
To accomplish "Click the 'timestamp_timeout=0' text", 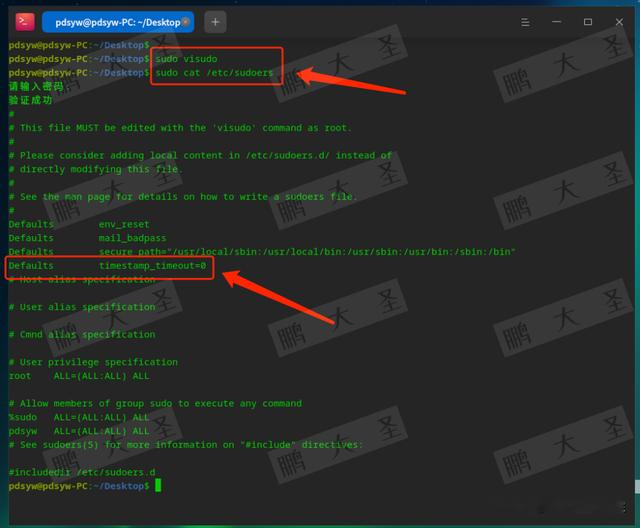I will [153, 266].
